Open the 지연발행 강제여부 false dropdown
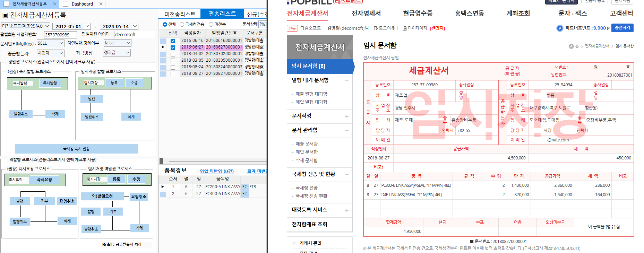644x253 pixels. point(128,43)
